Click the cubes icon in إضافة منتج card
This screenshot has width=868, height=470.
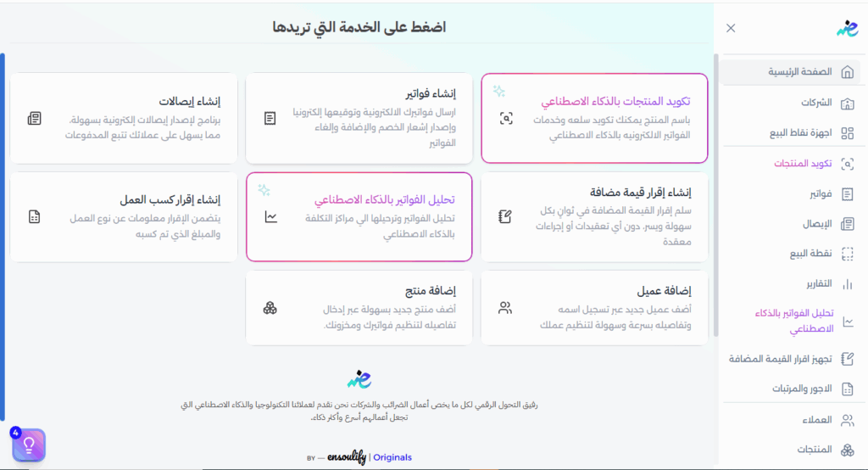click(x=270, y=308)
